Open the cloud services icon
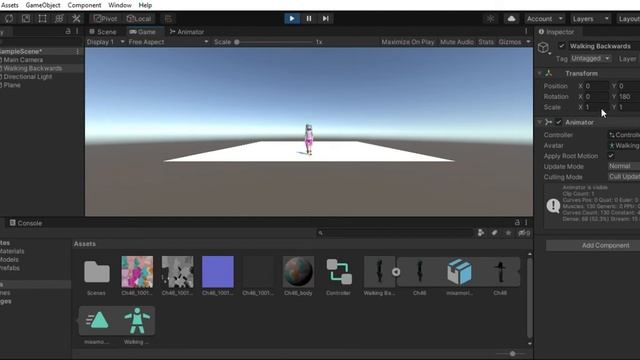Screen dimensions: 640x360 pos(511,19)
